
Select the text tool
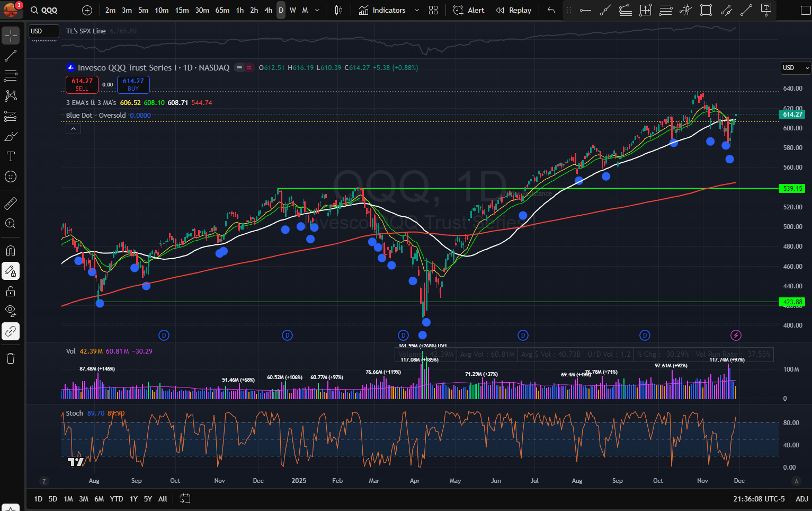(11, 156)
